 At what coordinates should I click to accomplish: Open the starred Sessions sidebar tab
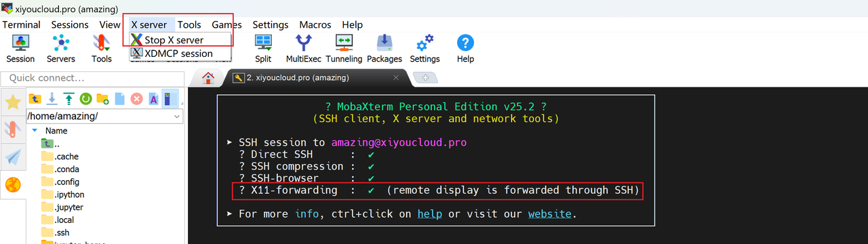pyautogui.click(x=12, y=102)
